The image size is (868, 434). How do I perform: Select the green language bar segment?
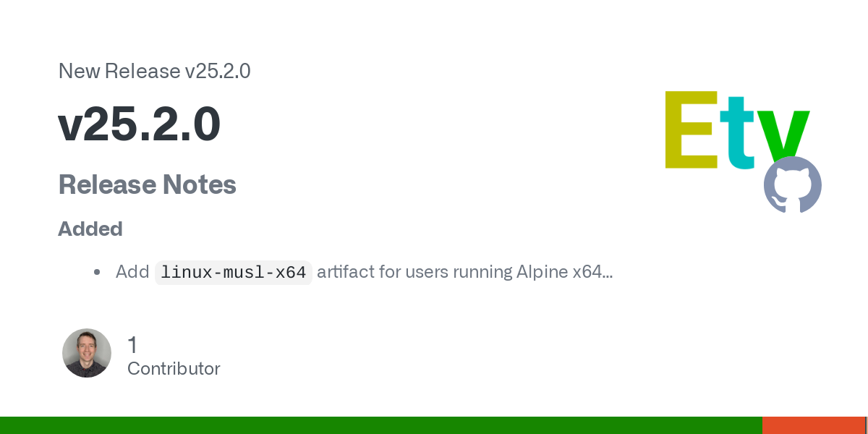[381, 425]
